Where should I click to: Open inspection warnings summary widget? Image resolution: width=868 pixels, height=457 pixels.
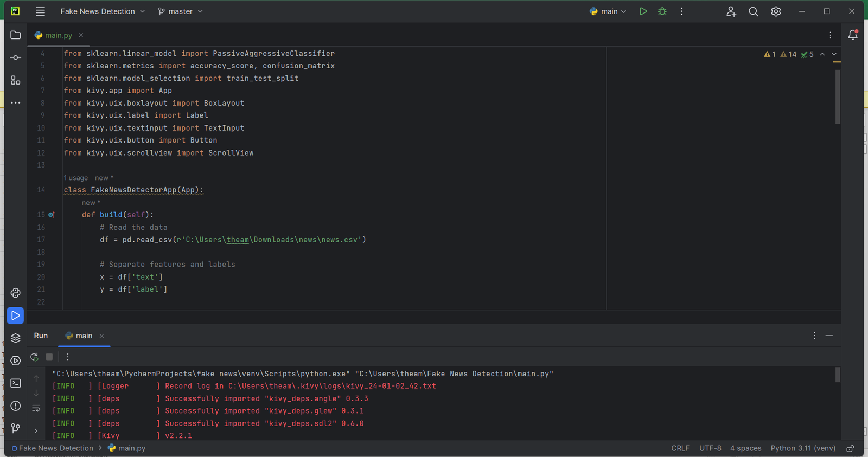coord(788,54)
